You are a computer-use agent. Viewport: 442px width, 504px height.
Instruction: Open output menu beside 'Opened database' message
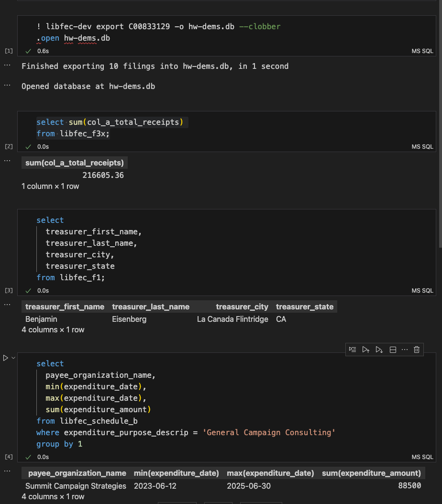point(7,85)
